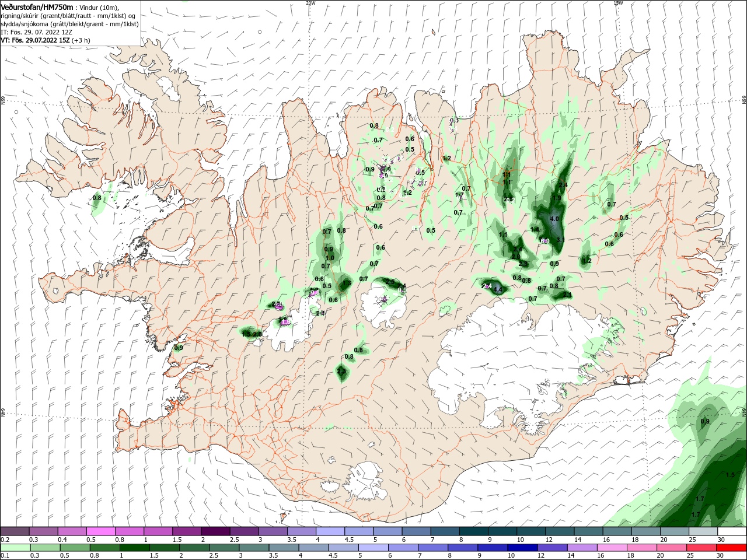Select the blue rain swatch labeled 8

(462, 547)
